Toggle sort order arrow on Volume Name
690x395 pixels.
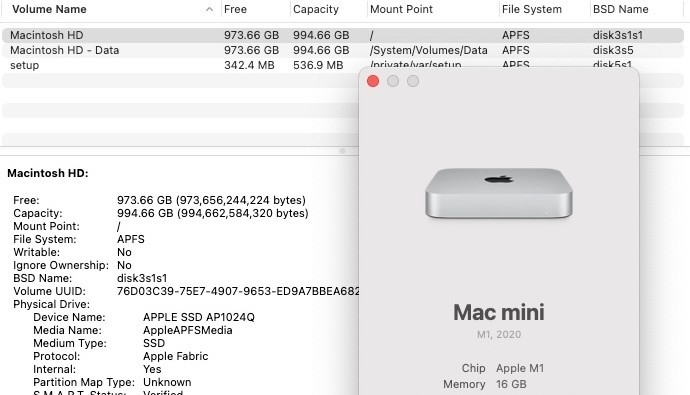pyautogui.click(x=209, y=9)
